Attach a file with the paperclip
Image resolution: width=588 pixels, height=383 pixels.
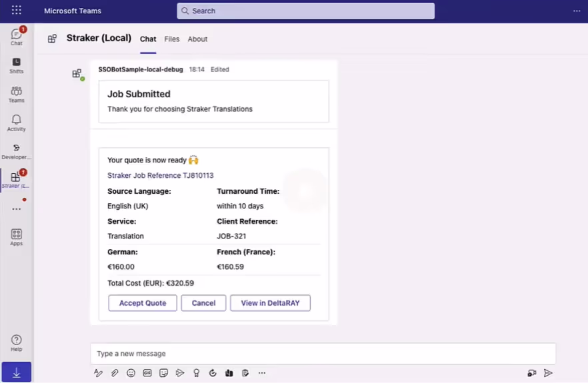click(x=115, y=373)
